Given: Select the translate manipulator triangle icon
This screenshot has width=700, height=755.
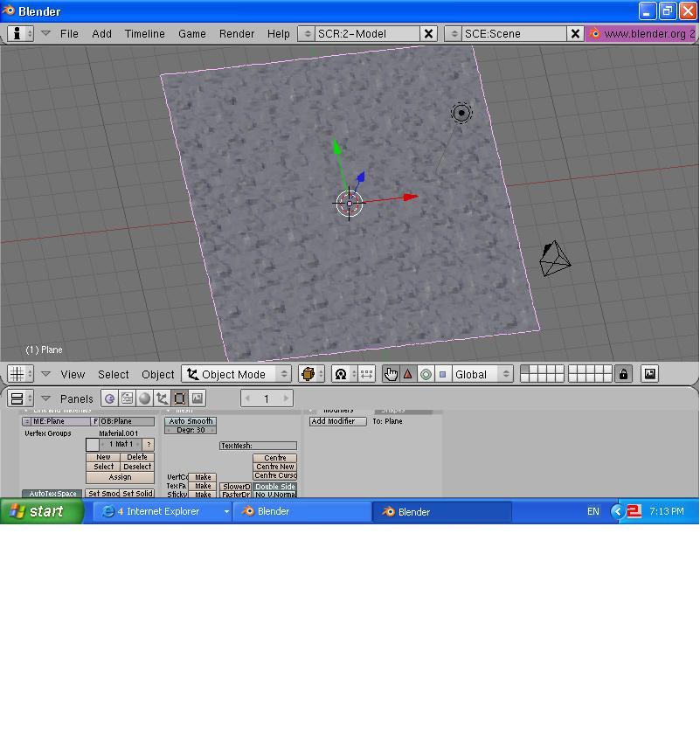Looking at the screenshot, I should coord(408,374).
